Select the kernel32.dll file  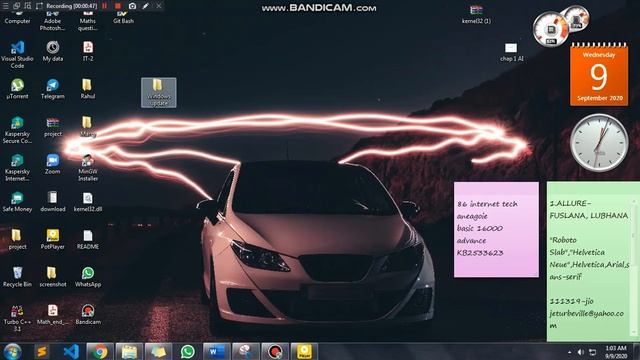click(88, 202)
